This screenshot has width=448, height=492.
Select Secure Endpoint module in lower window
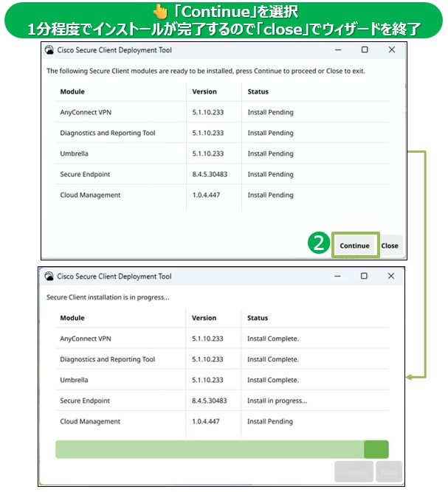222,401
